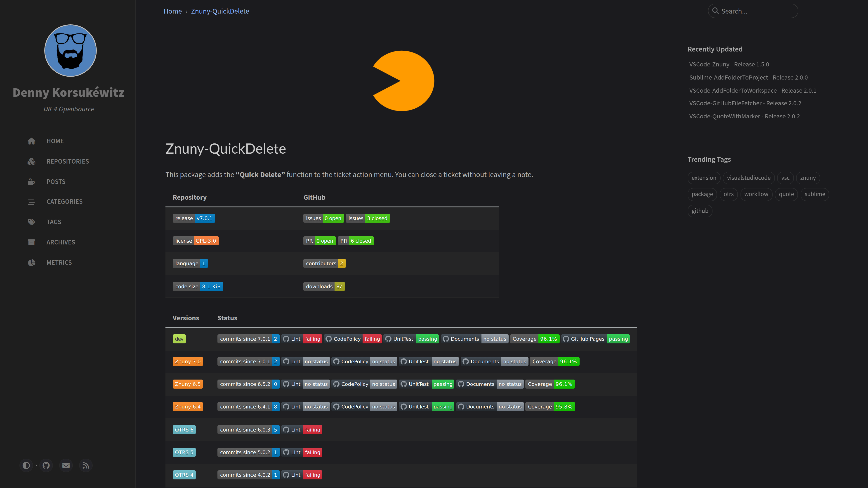Viewport: 868px width, 488px height.
Task: Select the znuny trending tag
Action: (x=808, y=178)
